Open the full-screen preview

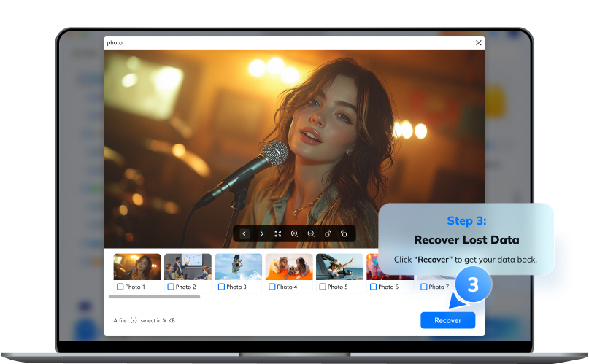(278, 233)
